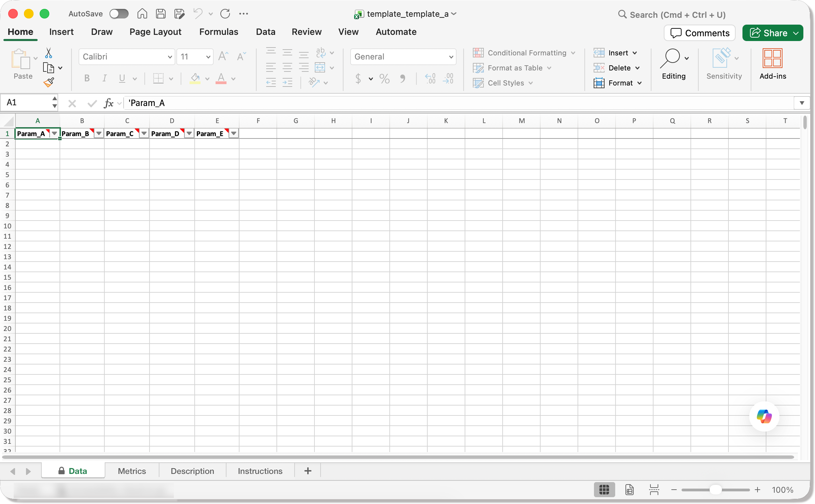Click the Decrease Indent icon
This screenshot has width=815, height=504.
pos(271,82)
